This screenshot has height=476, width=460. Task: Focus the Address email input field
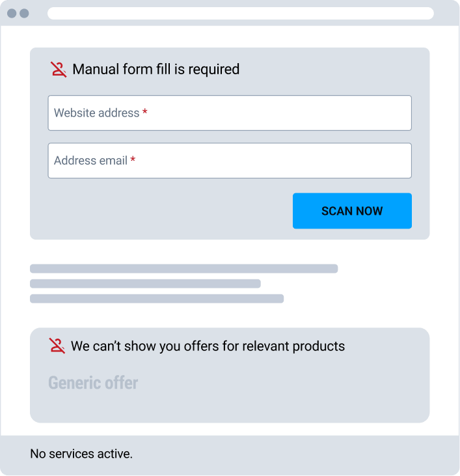pyautogui.click(x=230, y=161)
